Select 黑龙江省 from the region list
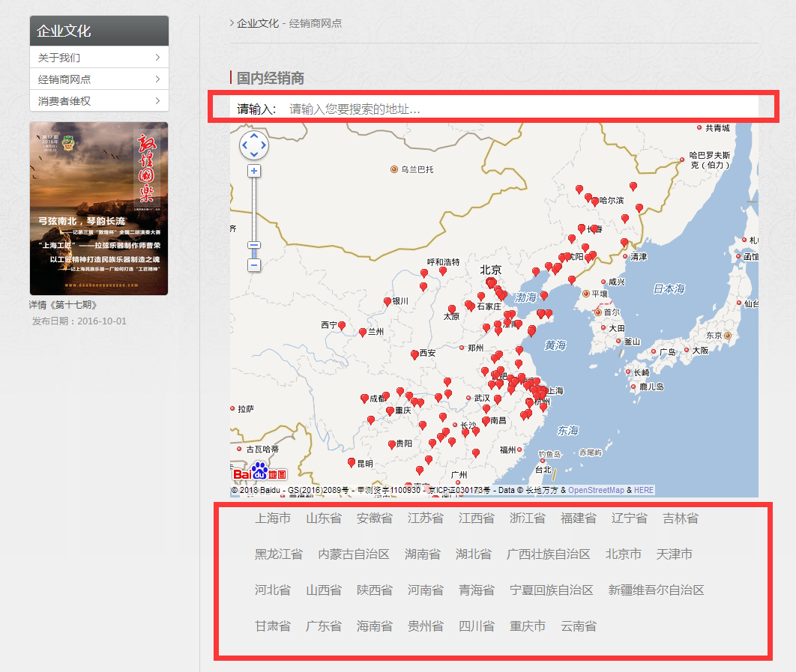The height and width of the screenshot is (672, 796). click(279, 554)
